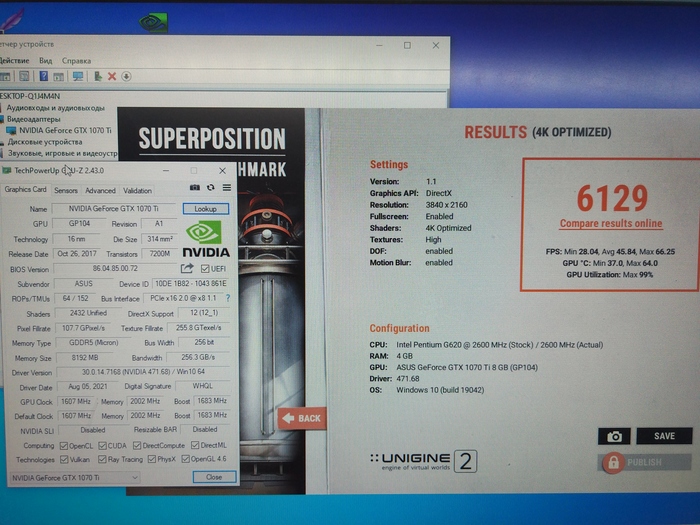700x525 pixels.
Task: Open the purple feather desktop icon
Action: click(11, 20)
